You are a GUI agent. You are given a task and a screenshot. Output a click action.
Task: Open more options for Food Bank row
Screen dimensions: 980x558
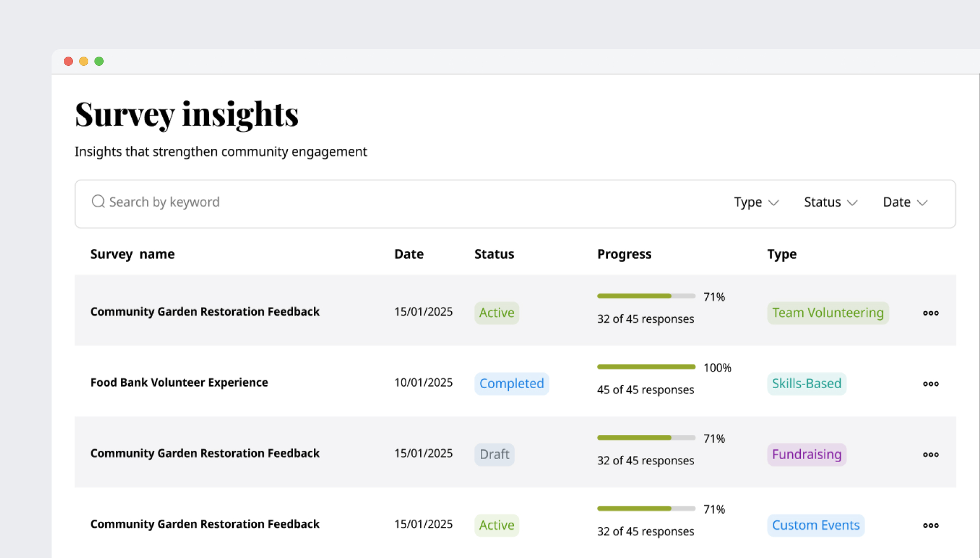tap(930, 384)
